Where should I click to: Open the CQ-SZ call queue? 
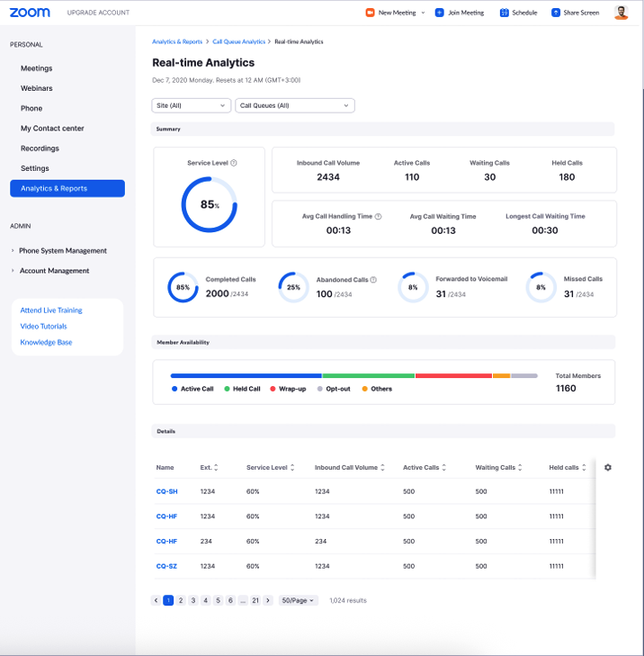pos(166,566)
